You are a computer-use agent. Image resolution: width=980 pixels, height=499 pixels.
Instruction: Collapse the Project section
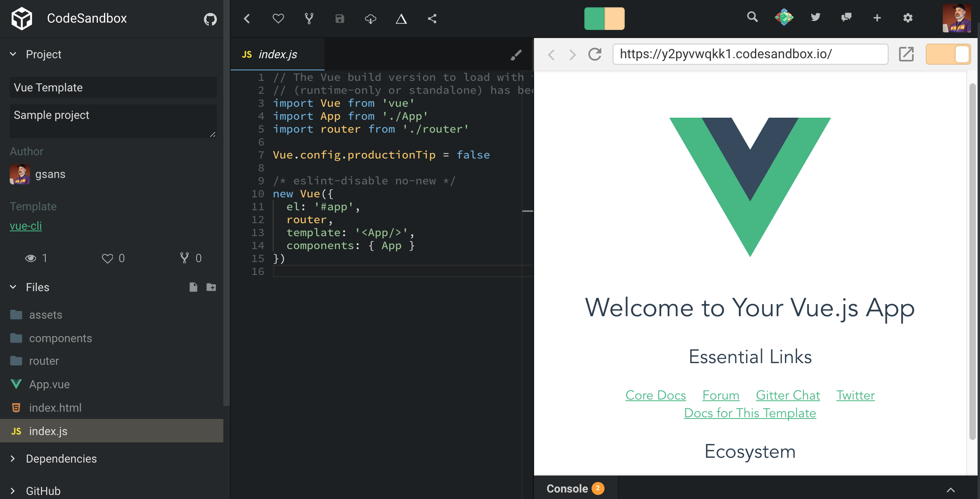[13, 54]
